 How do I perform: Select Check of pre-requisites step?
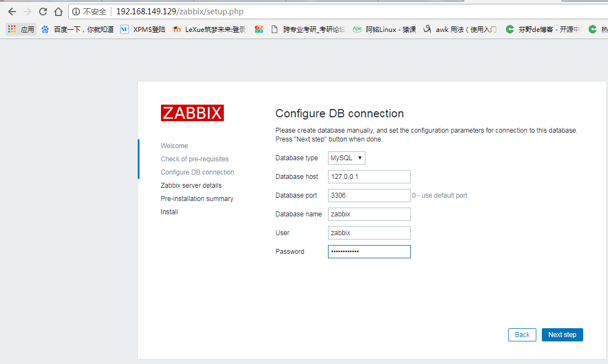coord(195,159)
